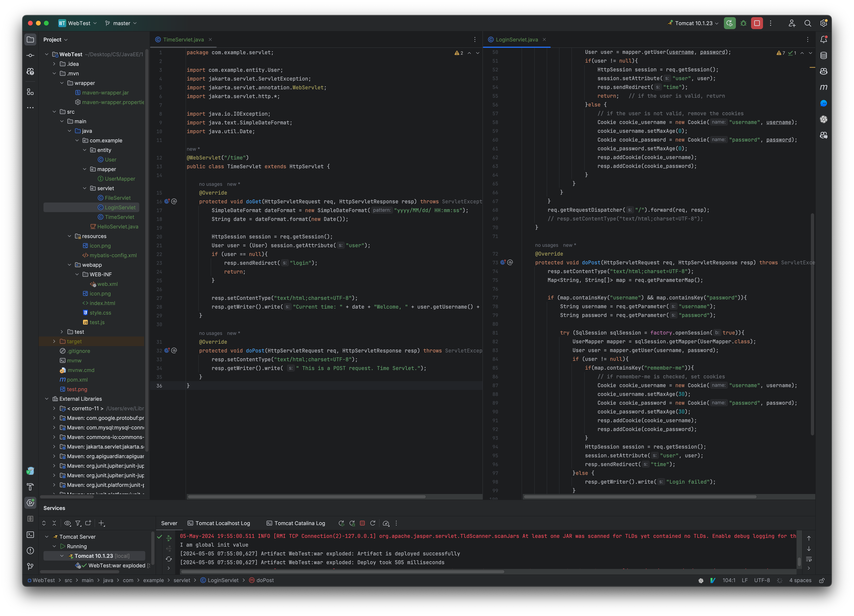Toggle the filter in the Services panel
854x616 pixels.
click(78, 523)
